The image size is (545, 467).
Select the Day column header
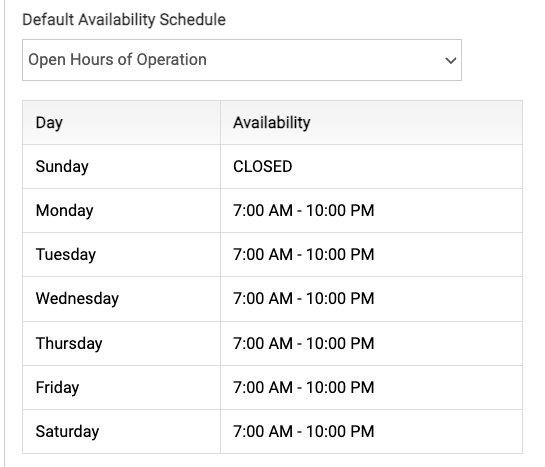[49, 123]
